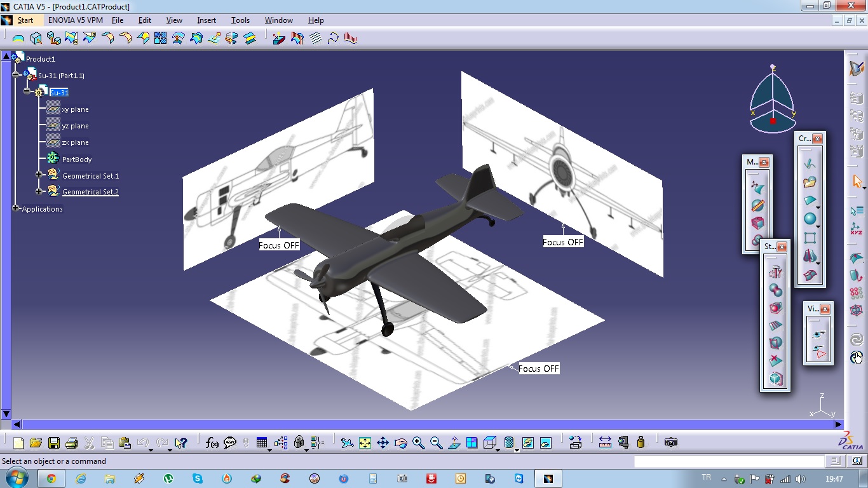Toggle the Swap visible space icon

click(545, 443)
